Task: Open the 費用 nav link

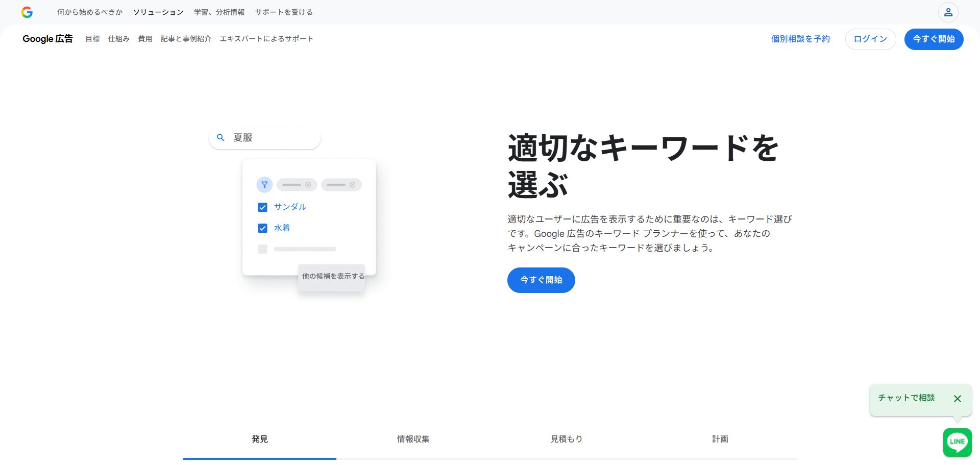Action: click(x=145, y=39)
